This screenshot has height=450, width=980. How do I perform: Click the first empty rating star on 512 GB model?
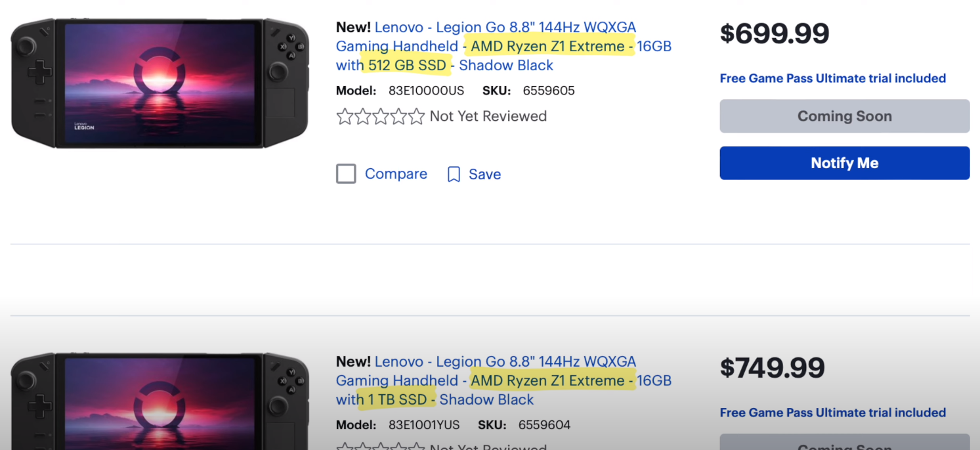[344, 117]
